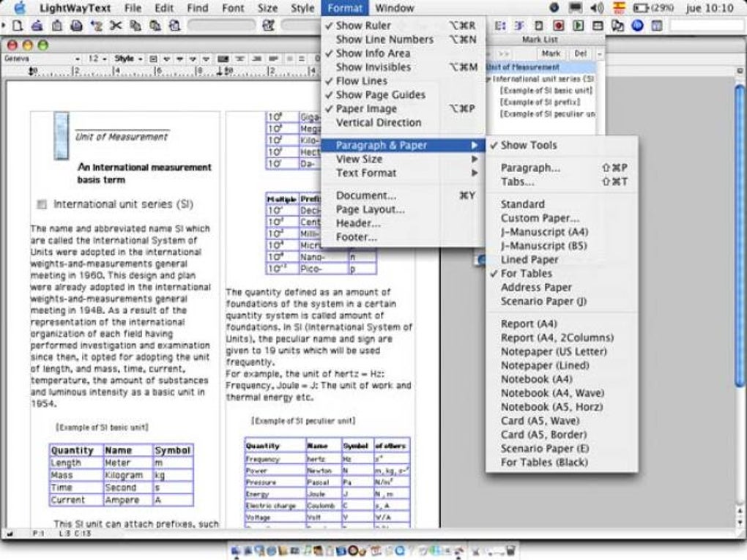The width and height of the screenshot is (747, 560).
Task: Click the Copy pages icon beside the scissors
Action: (135, 25)
